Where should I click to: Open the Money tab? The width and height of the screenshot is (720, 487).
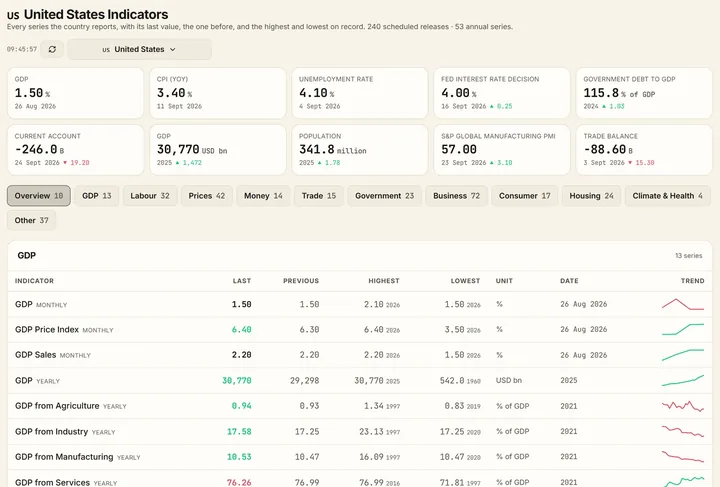tap(263, 196)
